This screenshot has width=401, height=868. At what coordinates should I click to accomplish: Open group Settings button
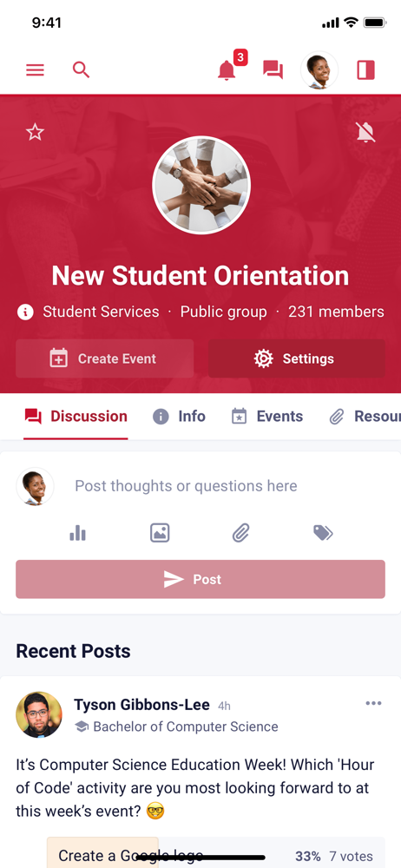point(296,358)
